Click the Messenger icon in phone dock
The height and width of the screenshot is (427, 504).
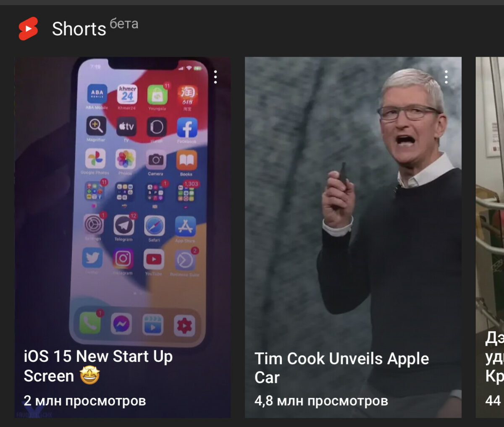[121, 324]
